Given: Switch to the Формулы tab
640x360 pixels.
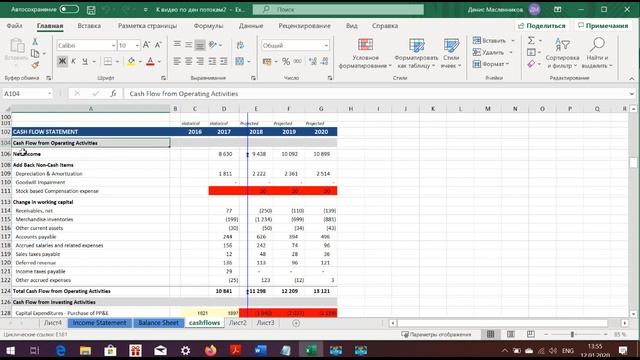Looking at the screenshot, I should tap(208, 26).
